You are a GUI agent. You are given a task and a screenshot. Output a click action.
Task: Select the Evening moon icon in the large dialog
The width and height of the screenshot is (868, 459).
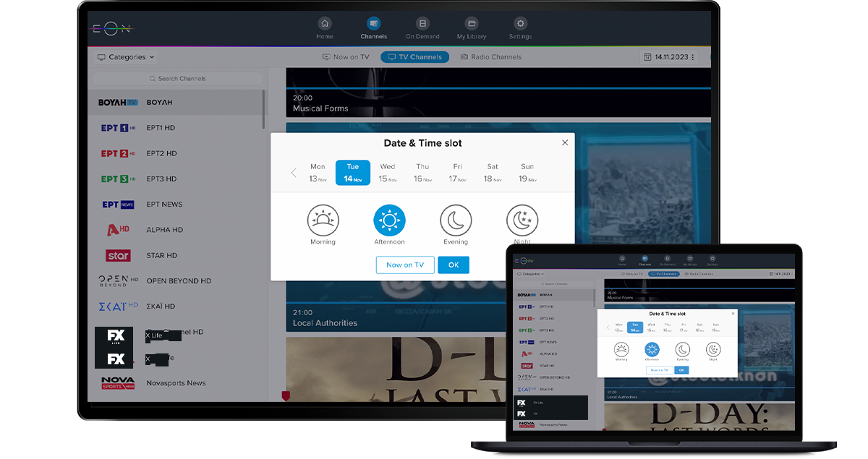(456, 220)
